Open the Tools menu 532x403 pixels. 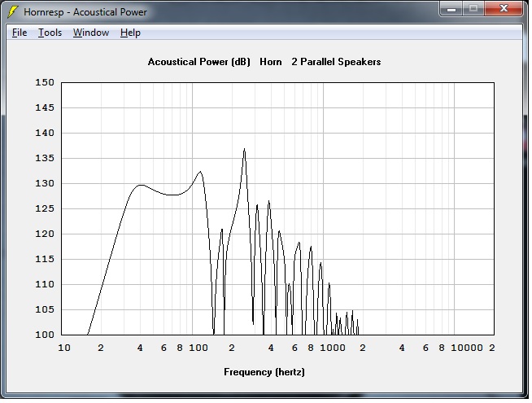(x=50, y=33)
